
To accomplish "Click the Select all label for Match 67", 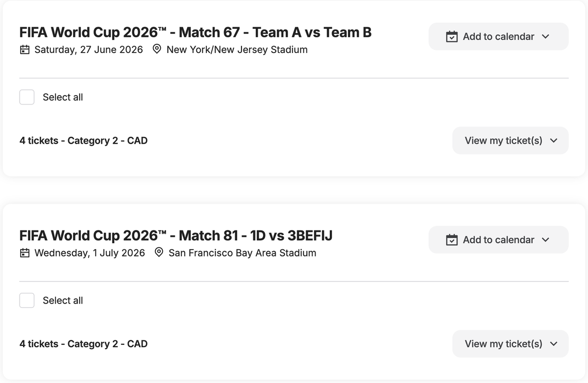I will point(63,97).
